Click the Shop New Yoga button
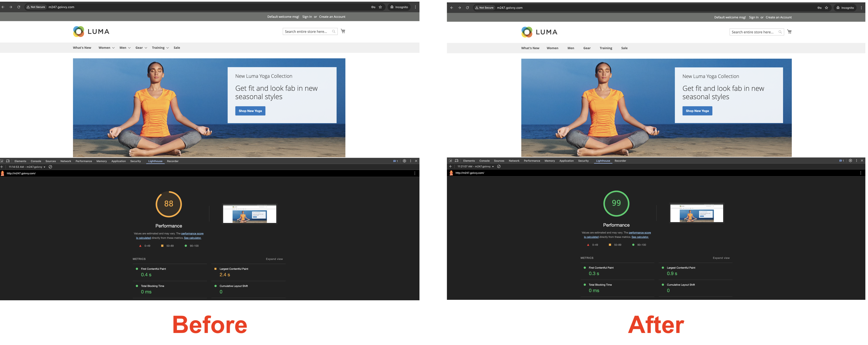Image resolution: width=868 pixels, height=345 pixels. (x=250, y=111)
